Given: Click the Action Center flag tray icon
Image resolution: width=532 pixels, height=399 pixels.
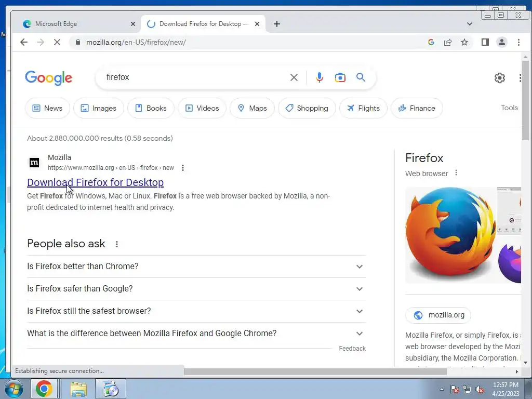Looking at the screenshot, I should pyautogui.click(x=455, y=389).
